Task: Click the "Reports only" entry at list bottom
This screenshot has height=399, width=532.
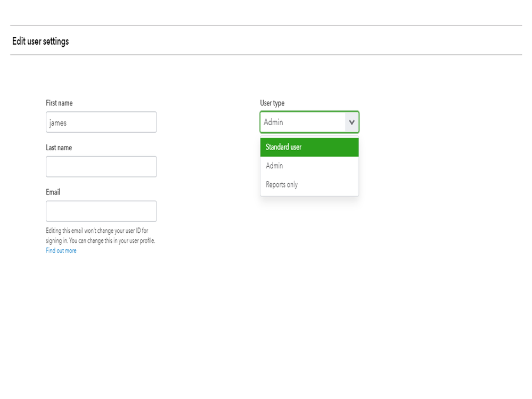Action: (281, 184)
